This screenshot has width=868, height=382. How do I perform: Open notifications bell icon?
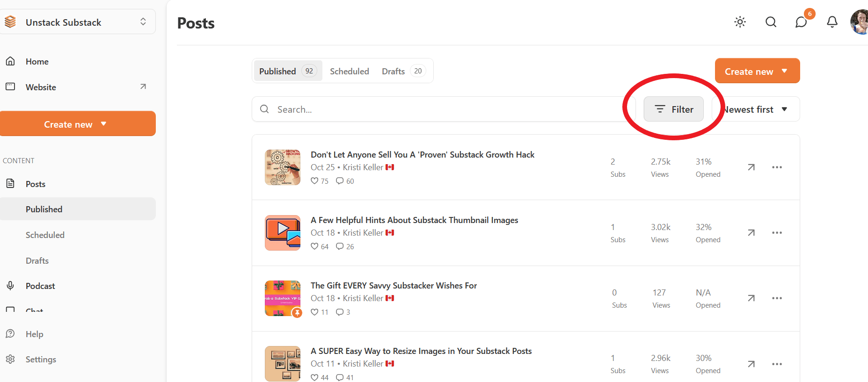click(x=832, y=22)
